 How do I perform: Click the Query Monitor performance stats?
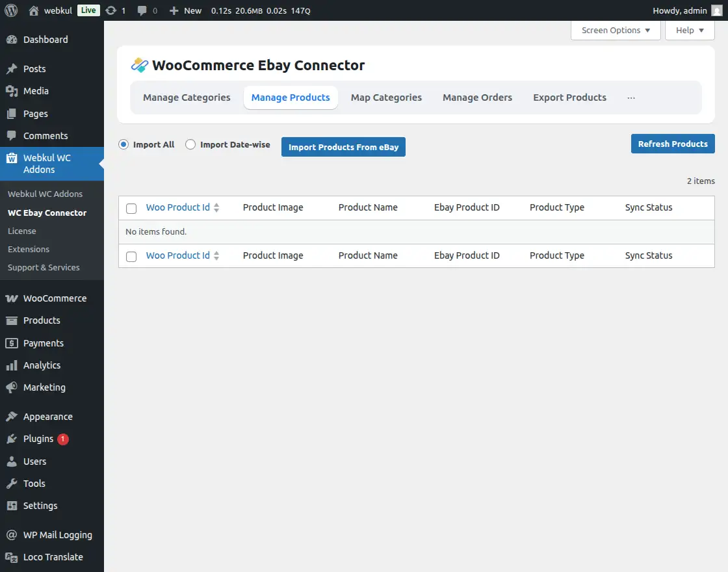[x=261, y=10]
